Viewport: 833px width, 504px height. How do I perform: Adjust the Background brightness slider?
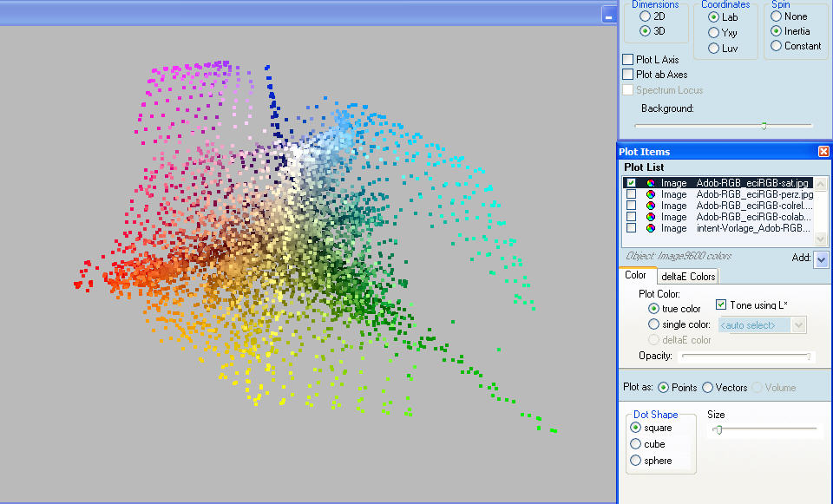(x=764, y=126)
